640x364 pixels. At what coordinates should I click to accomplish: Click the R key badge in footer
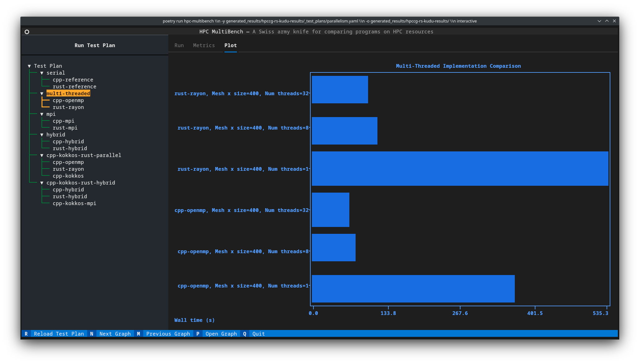[x=26, y=334]
